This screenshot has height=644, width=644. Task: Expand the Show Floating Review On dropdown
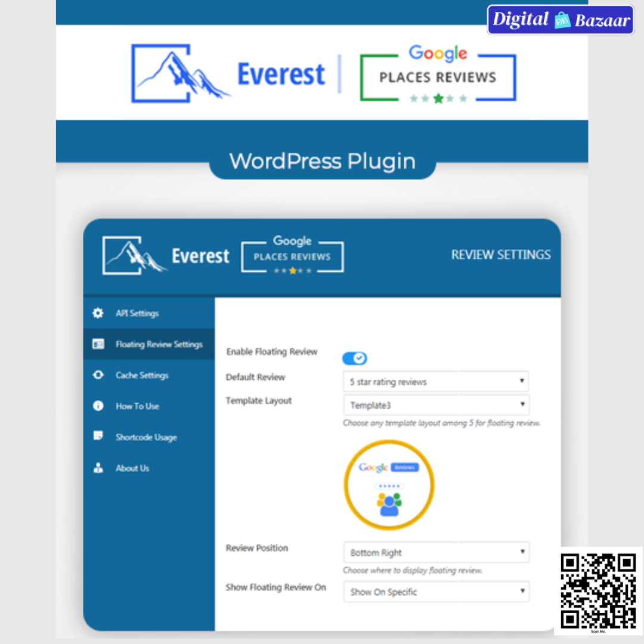tap(436, 592)
